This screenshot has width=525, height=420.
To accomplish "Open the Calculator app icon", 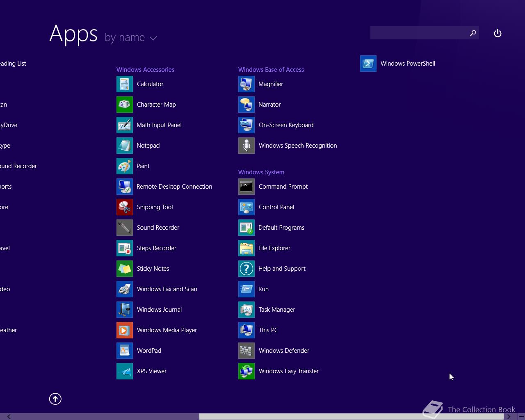I will 125,84.
